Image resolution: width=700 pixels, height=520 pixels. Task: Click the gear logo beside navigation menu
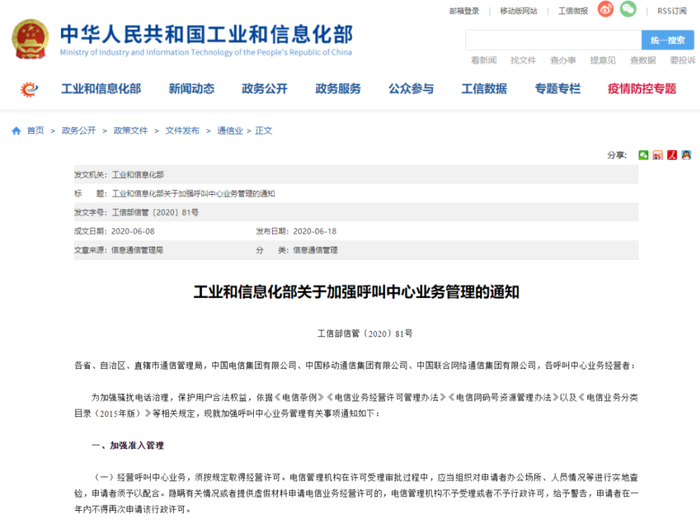coord(29,89)
